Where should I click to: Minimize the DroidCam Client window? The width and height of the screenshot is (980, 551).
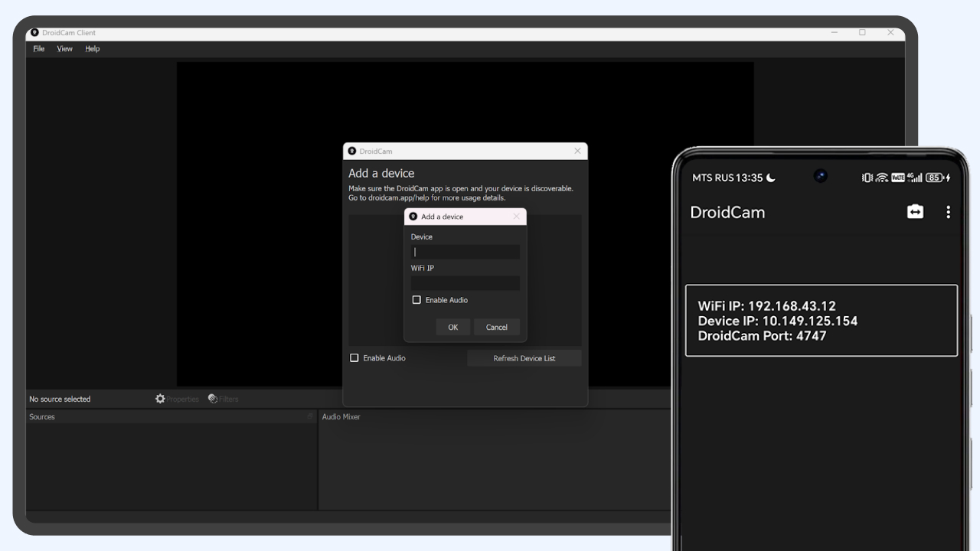835,33
